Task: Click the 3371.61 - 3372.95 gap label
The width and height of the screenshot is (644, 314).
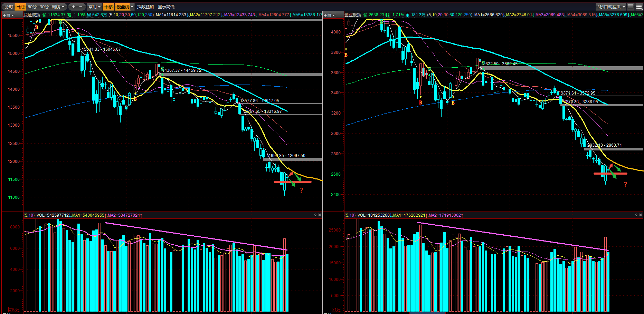Action: 578,93
